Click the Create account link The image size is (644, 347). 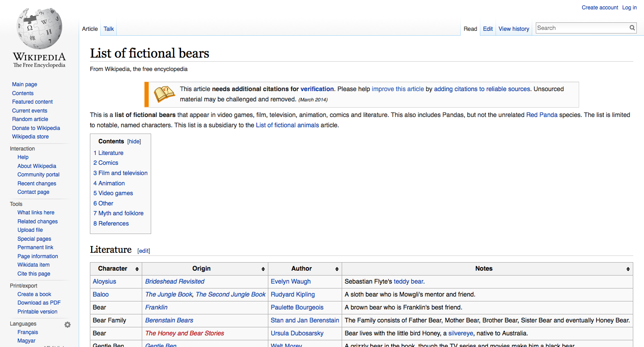tap(600, 8)
